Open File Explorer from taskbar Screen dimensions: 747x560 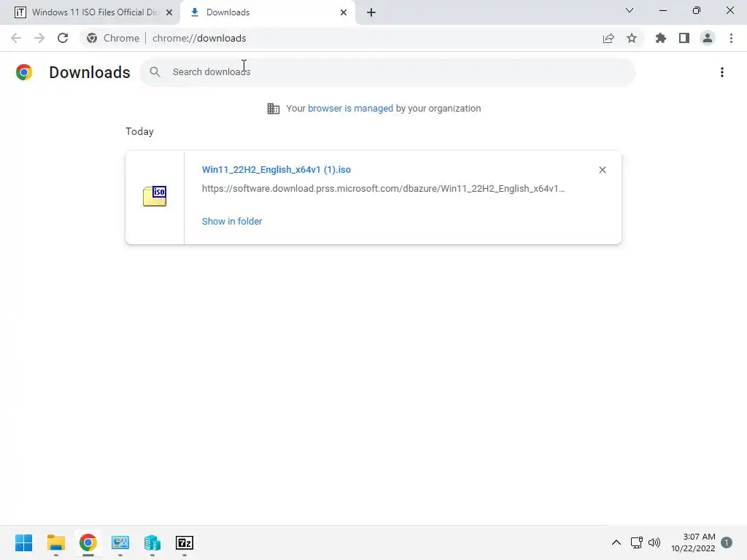pos(55,542)
